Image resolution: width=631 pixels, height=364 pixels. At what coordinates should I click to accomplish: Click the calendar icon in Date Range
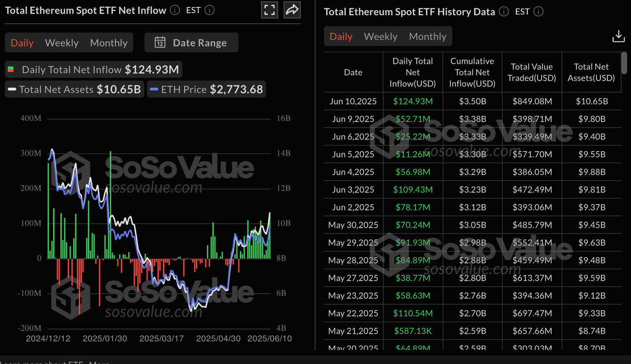click(x=160, y=42)
